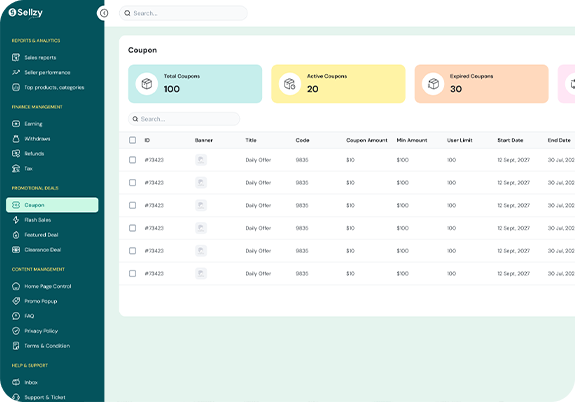
Task: Click the Sales reports icon
Action: pyautogui.click(x=16, y=57)
